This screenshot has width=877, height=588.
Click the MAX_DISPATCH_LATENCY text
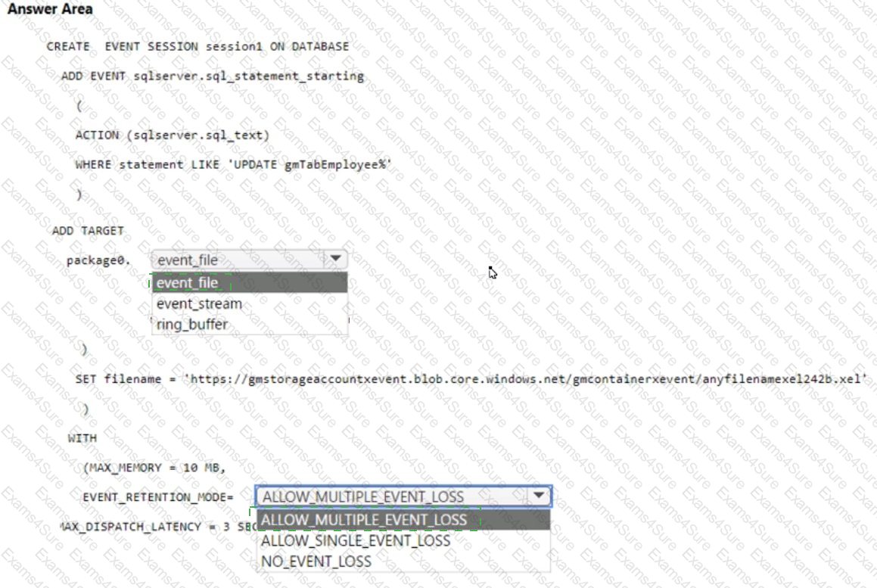point(130,527)
